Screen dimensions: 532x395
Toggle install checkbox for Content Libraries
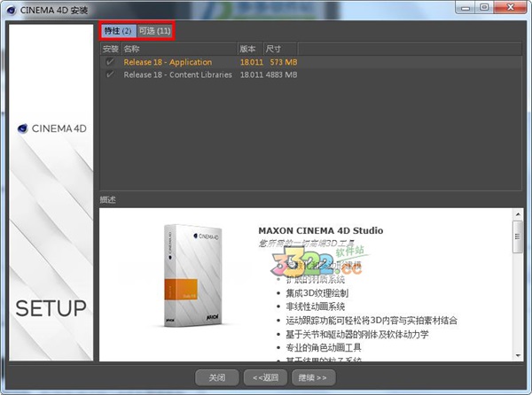click(110, 74)
